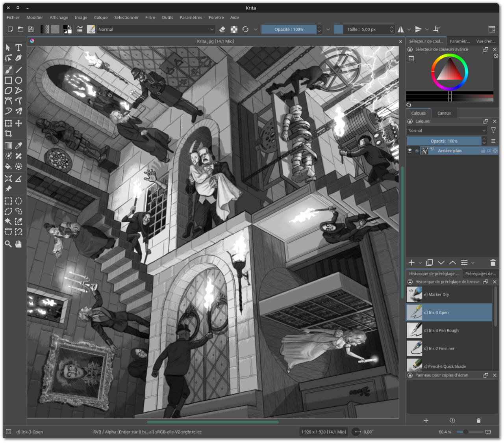The width and height of the screenshot is (504, 443).
Task: Select the Ellipse shape tool
Action: coord(19,80)
